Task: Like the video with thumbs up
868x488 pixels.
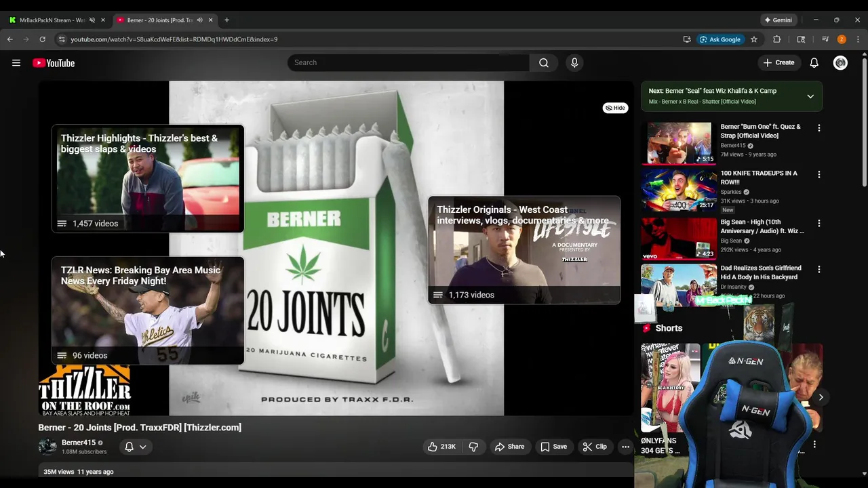Action: click(x=441, y=447)
